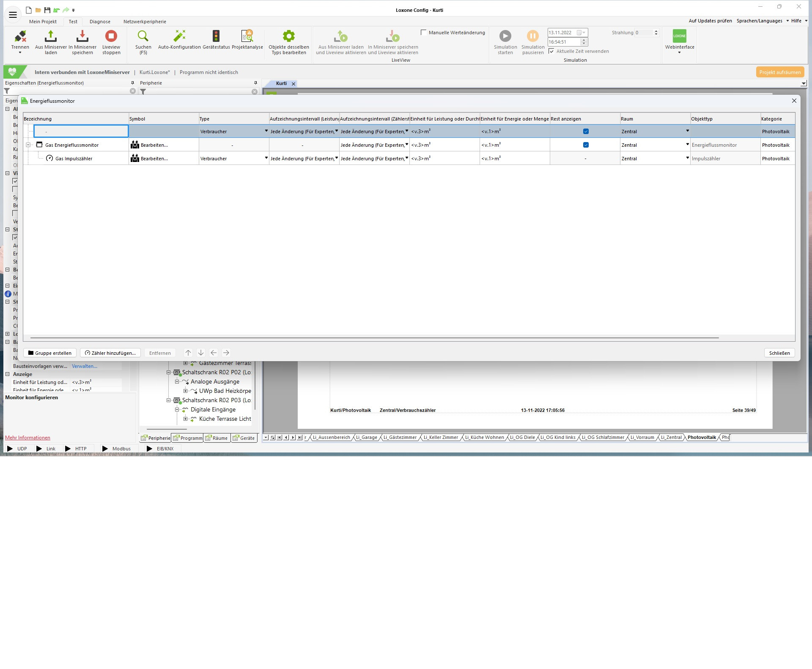Open the Li_Zentral page tab

(671, 438)
